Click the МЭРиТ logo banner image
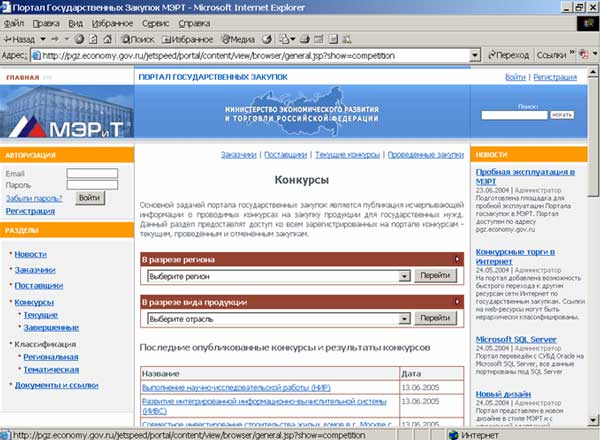 point(65,114)
